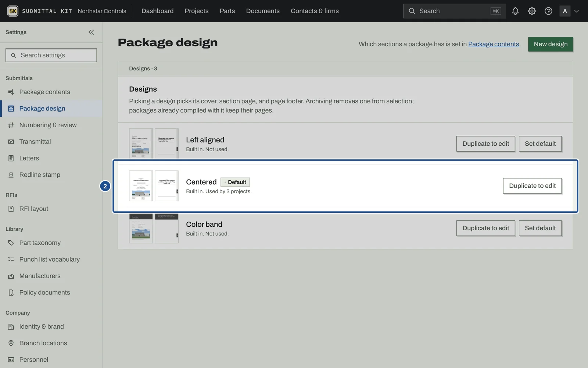This screenshot has width=588, height=368.
Task: Open help question mark icon
Action: [548, 11]
